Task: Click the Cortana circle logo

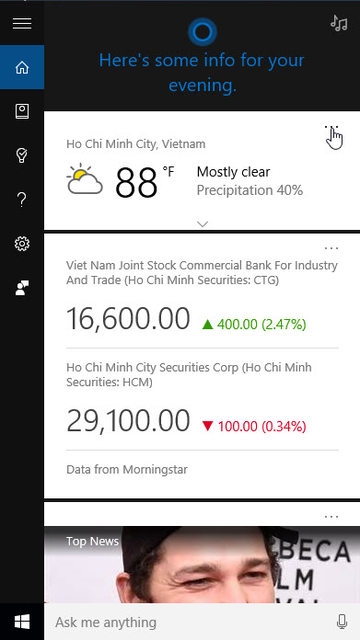Action: coord(202,31)
